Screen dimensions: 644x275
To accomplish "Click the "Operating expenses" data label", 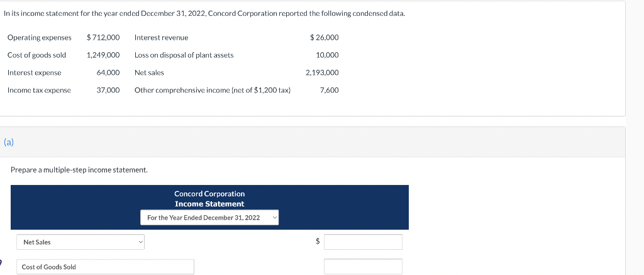I will coord(39,38).
